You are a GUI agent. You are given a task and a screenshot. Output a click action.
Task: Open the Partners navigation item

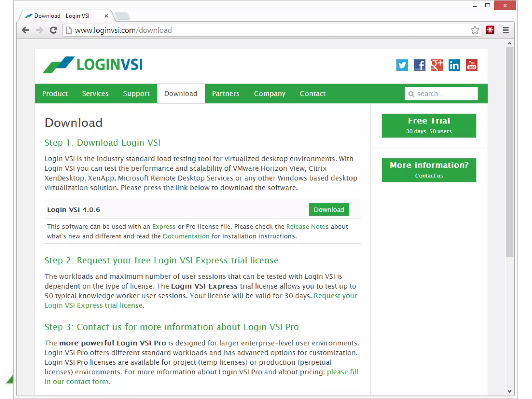coord(225,94)
